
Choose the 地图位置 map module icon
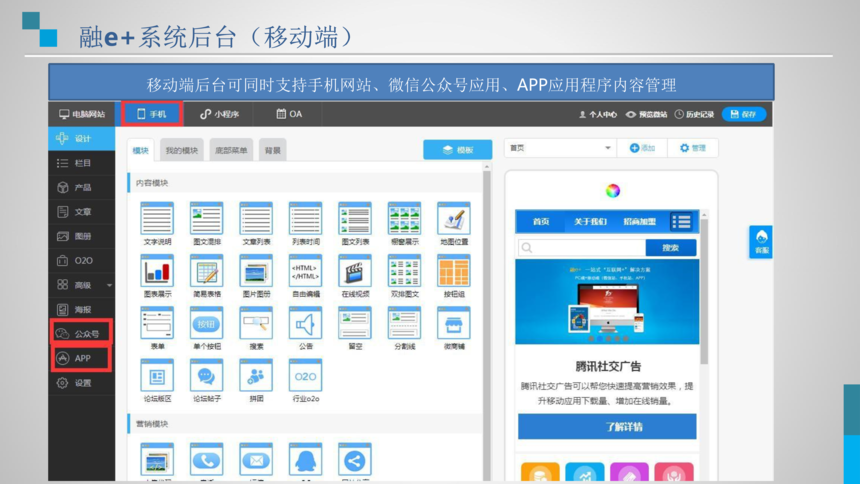[453, 218]
